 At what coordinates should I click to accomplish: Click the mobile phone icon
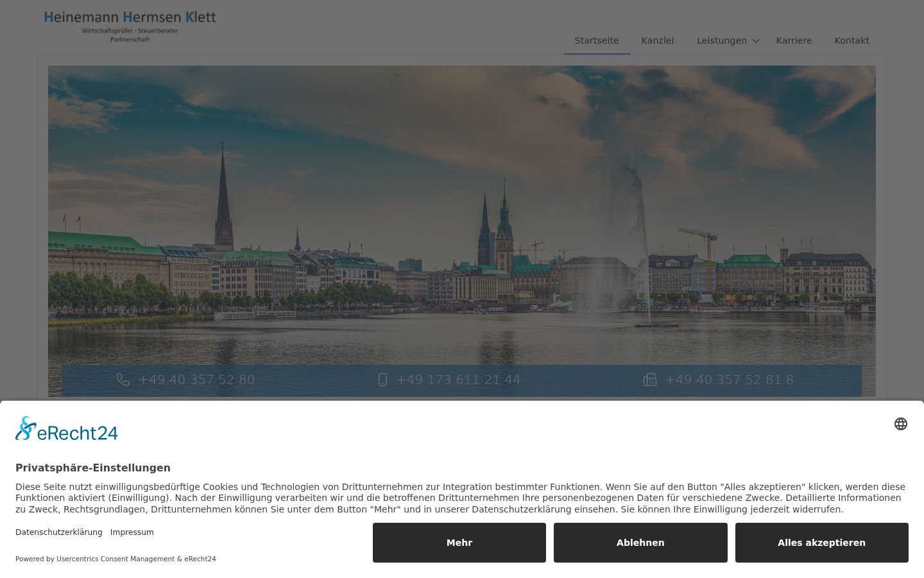[x=382, y=380]
